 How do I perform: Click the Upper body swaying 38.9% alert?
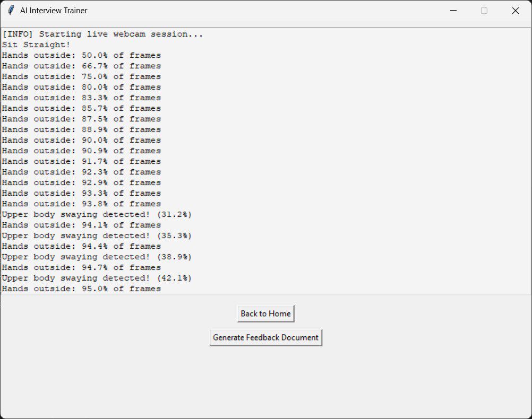[97, 257]
